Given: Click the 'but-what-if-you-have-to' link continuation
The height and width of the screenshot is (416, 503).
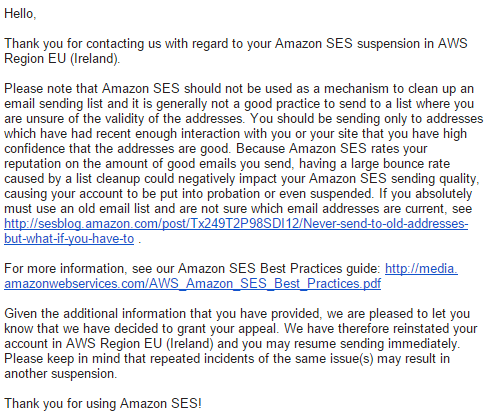Looking at the screenshot, I should 69,239.
